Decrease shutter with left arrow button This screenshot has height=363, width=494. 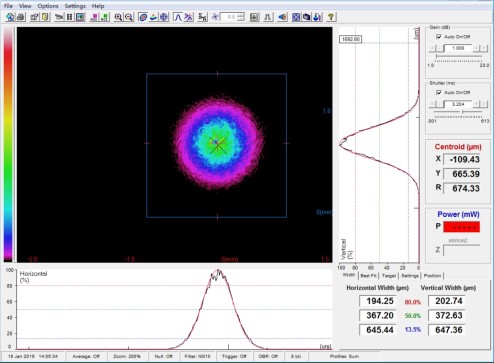pos(432,104)
